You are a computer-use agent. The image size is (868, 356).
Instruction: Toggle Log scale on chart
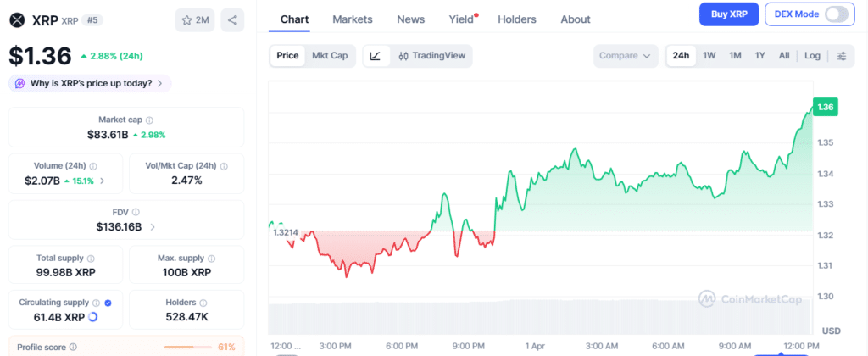pyautogui.click(x=813, y=56)
